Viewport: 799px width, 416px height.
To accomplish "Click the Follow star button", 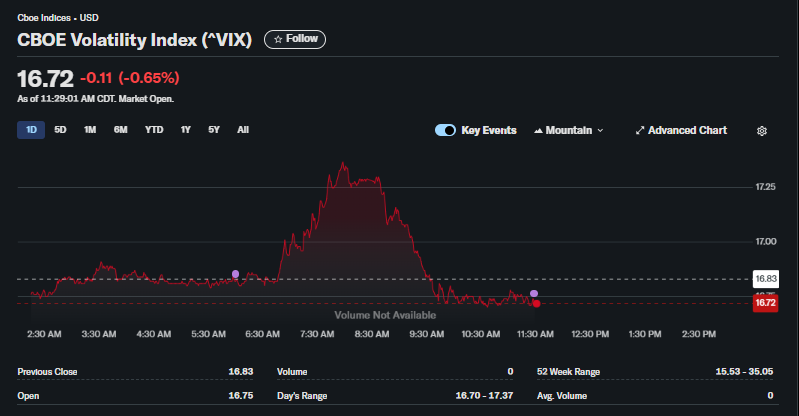I will click(295, 39).
